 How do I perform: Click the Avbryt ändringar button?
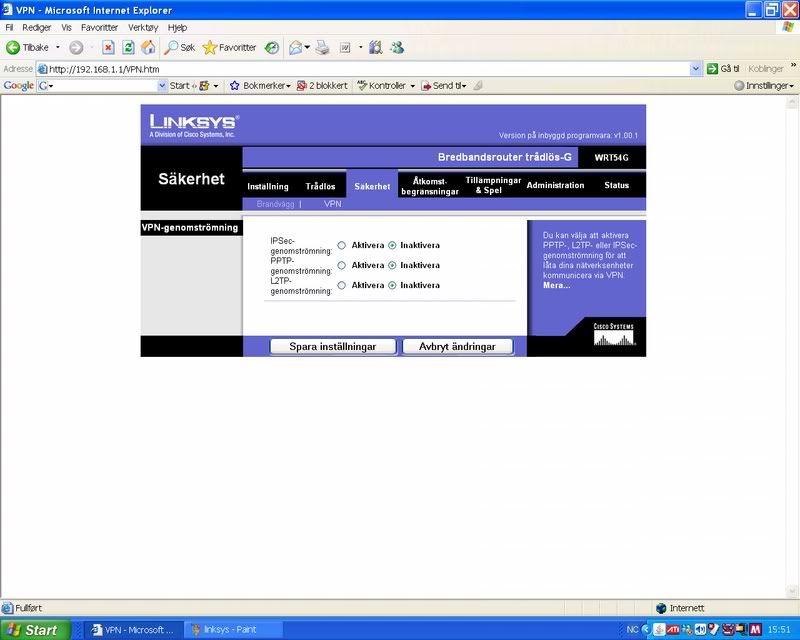click(457, 347)
